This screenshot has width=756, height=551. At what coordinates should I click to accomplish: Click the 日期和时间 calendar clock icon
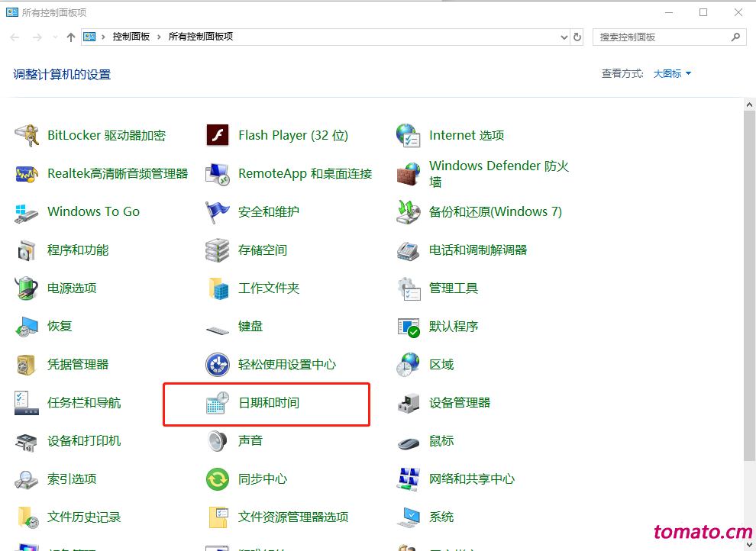[218, 403]
